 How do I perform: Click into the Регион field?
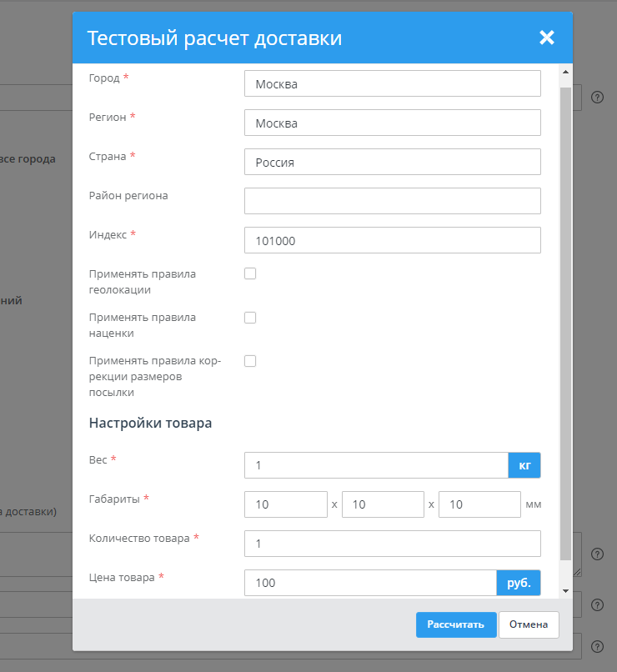pos(392,123)
